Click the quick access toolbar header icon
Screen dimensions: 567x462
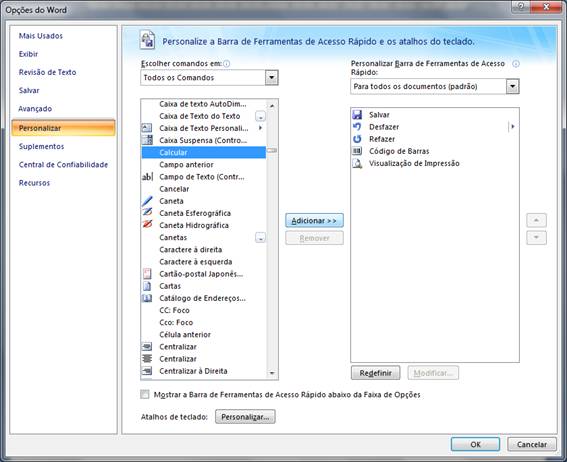[x=147, y=40]
